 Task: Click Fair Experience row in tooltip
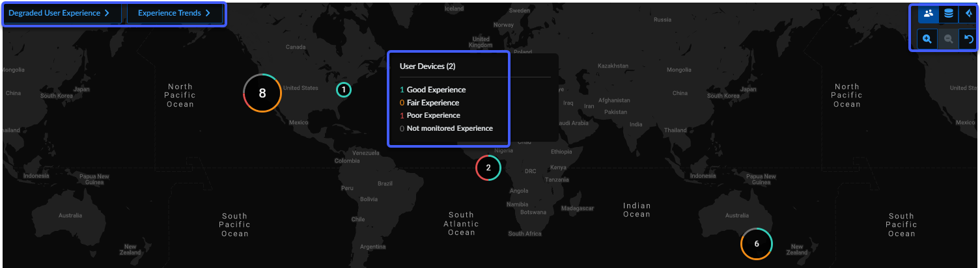[430, 103]
